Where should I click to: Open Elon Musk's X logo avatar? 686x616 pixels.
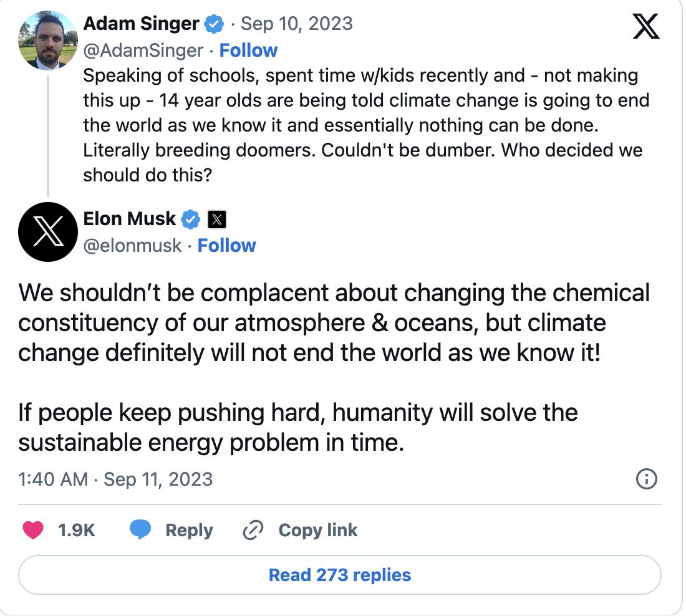point(48,232)
